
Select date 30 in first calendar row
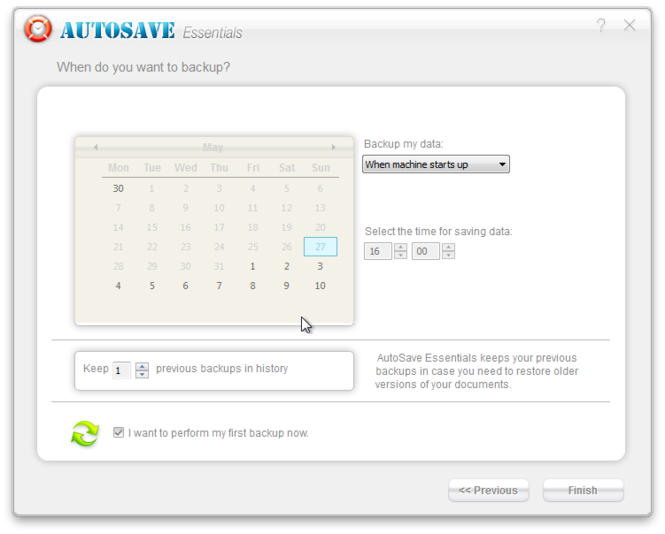coord(118,188)
